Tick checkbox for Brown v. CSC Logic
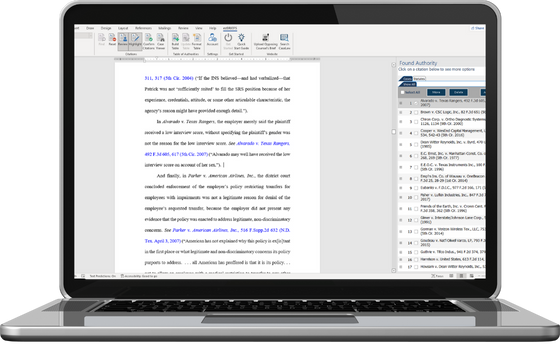 (x=416, y=112)
